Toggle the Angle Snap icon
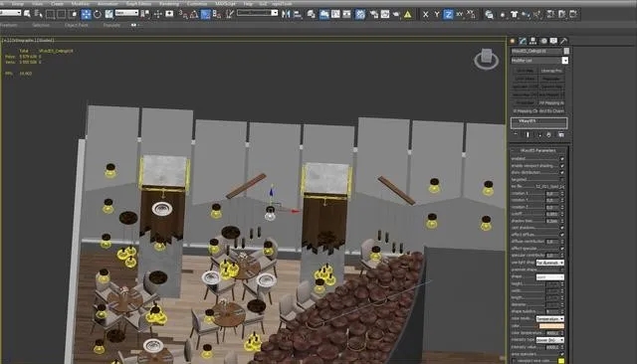 194,14
